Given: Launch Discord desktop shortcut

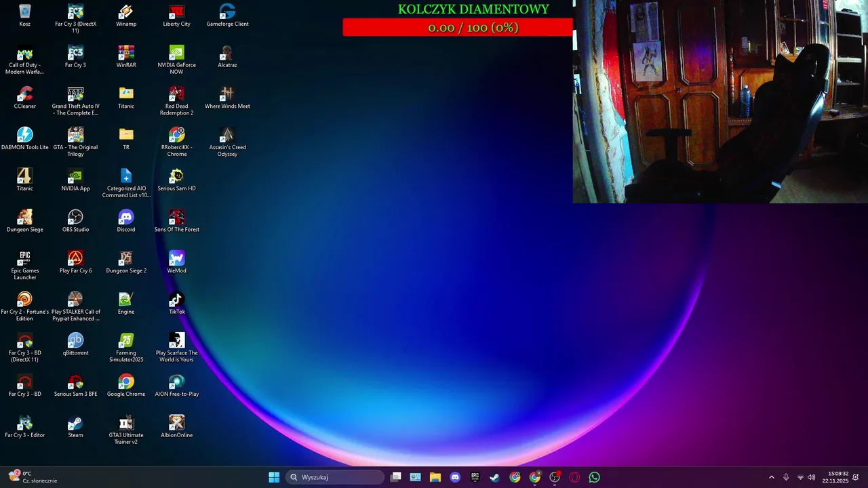Looking at the screenshot, I should coord(126,222).
